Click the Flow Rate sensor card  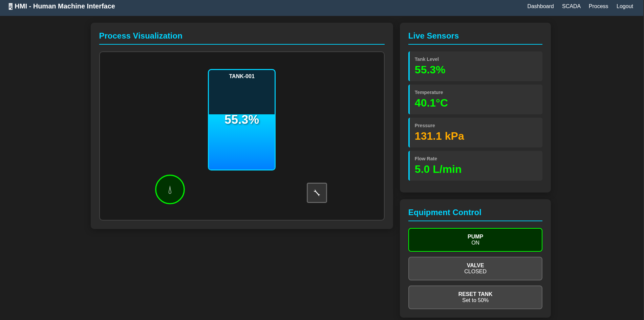pos(475,165)
